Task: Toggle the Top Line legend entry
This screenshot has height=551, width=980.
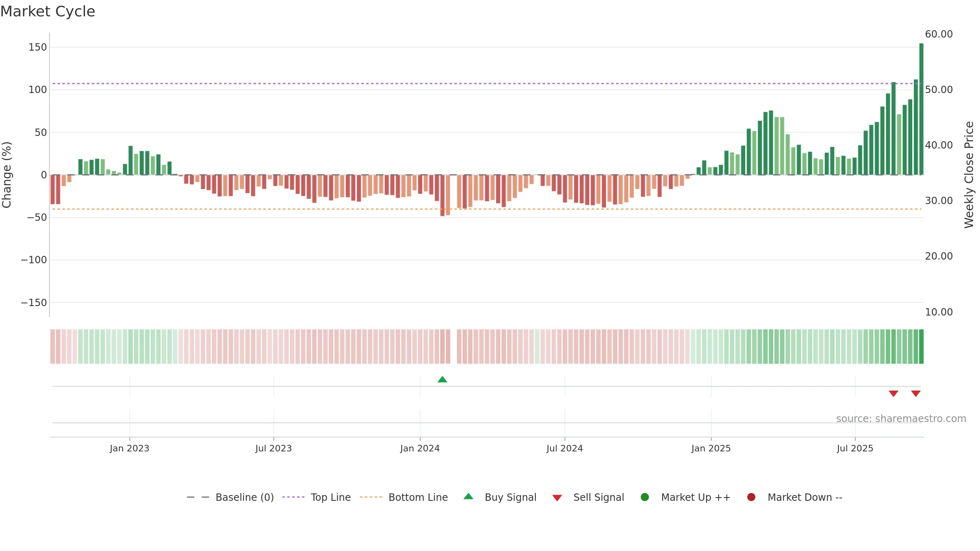Action: pyautogui.click(x=316, y=497)
